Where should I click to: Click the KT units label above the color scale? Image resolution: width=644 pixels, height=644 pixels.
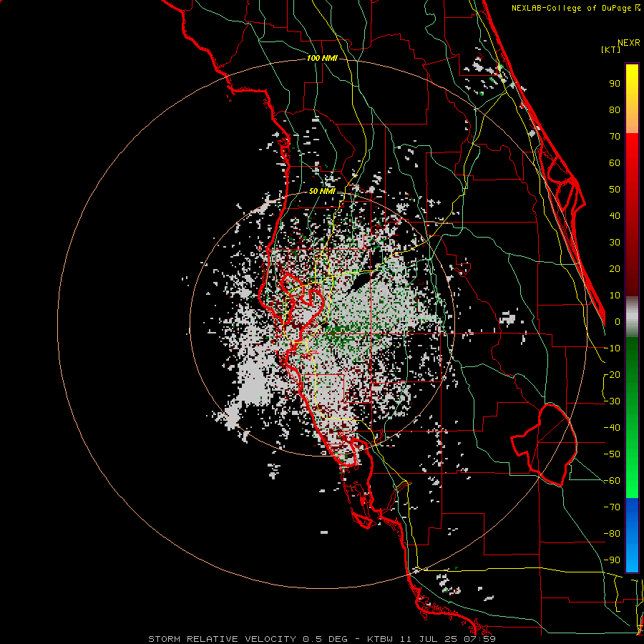(611, 49)
